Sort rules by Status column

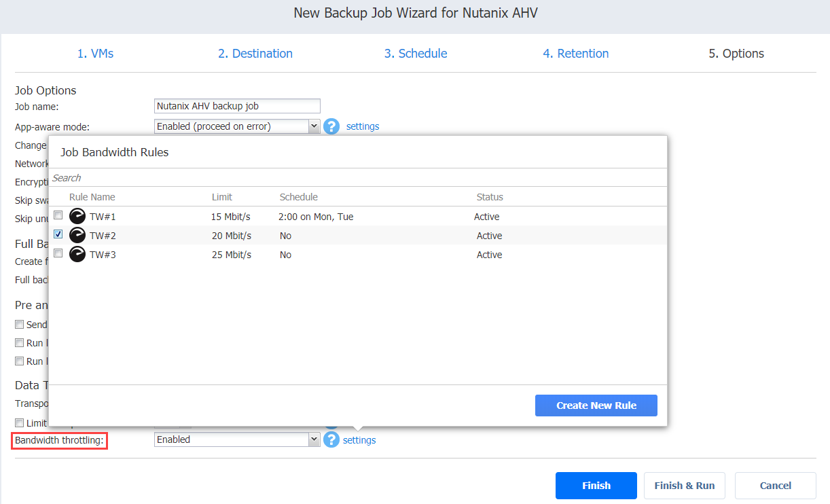490,197
